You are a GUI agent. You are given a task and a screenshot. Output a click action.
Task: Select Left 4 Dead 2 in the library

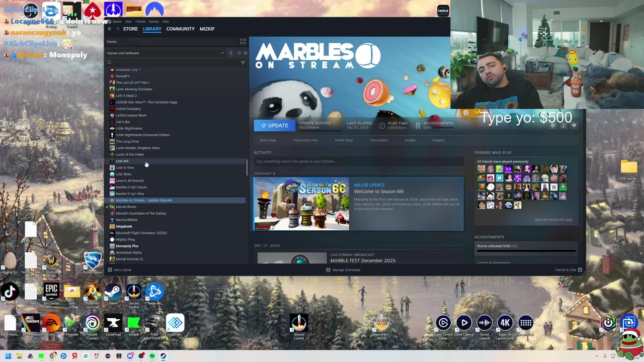(x=126, y=96)
